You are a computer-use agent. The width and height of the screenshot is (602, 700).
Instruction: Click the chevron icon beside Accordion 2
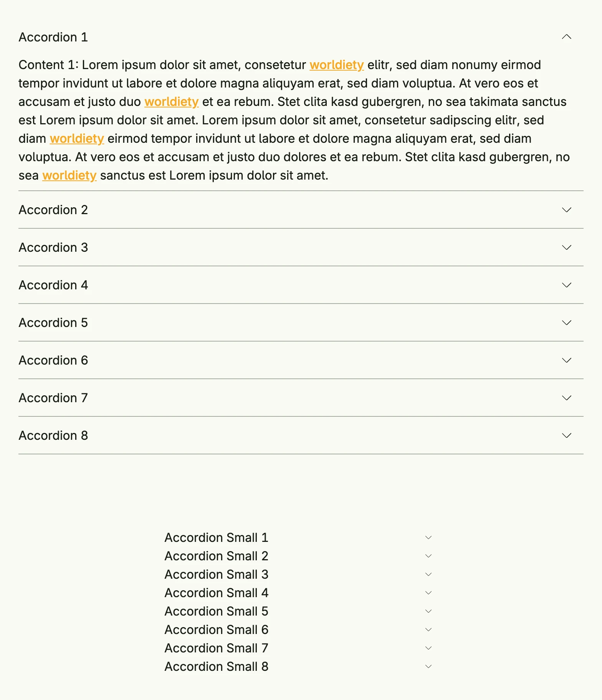pyautogui.click(x=566, y=210)
